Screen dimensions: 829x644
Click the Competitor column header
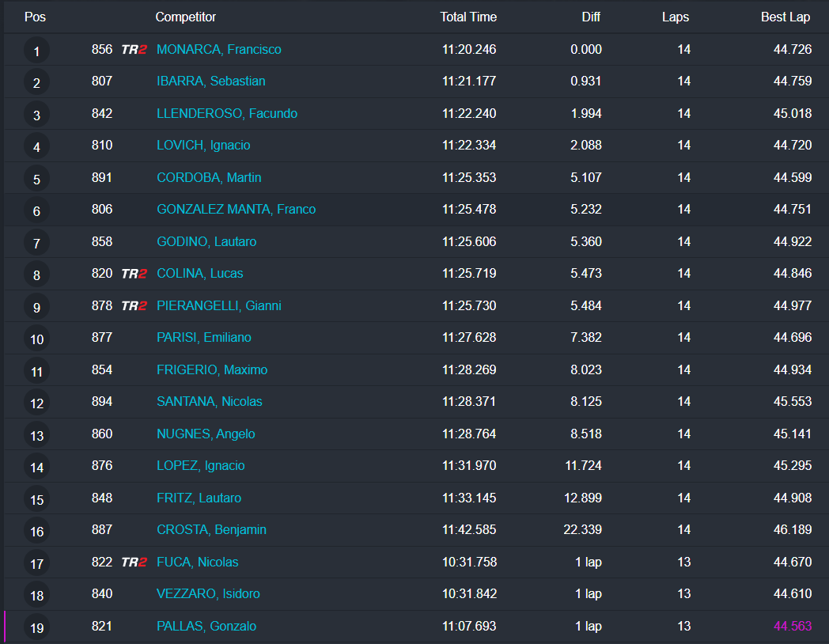(x=186, y=17)
